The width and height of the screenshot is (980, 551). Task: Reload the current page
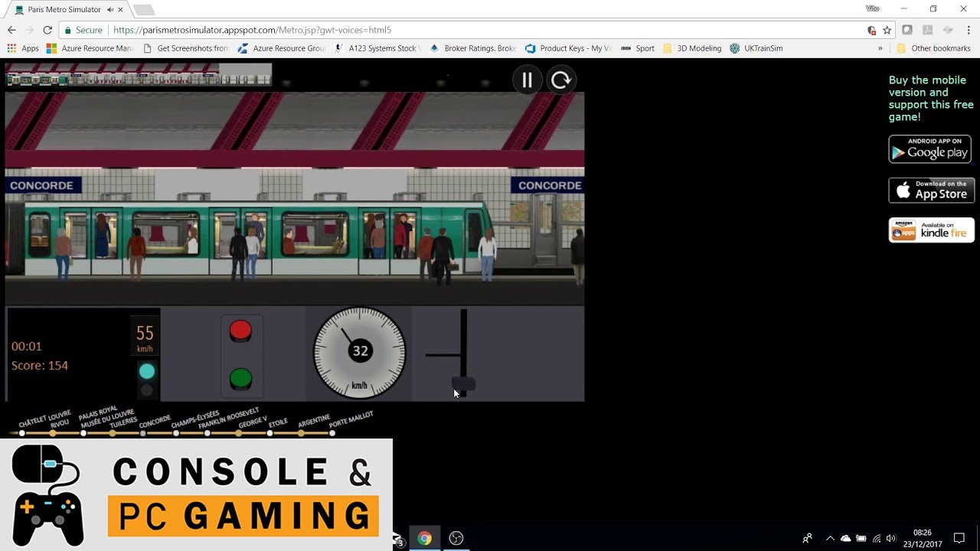click(x=47, y=30)
